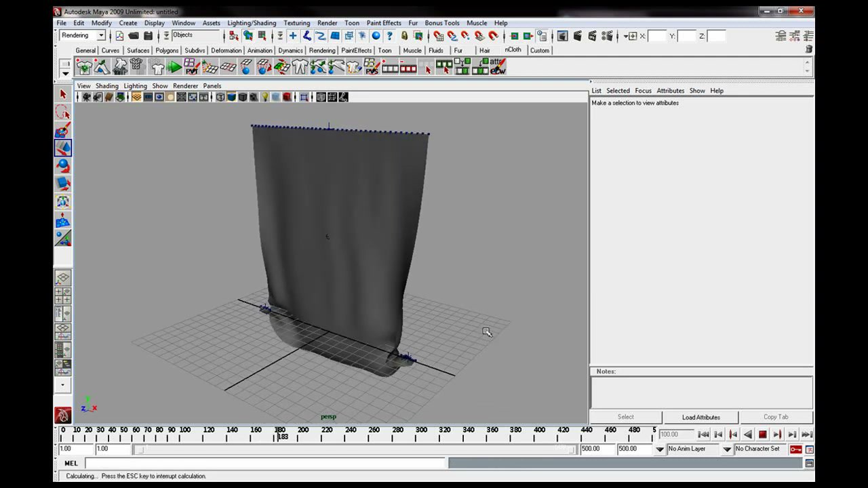
Task: Open the Lighting/Shading menu
Action: click(x=252, y=23)
